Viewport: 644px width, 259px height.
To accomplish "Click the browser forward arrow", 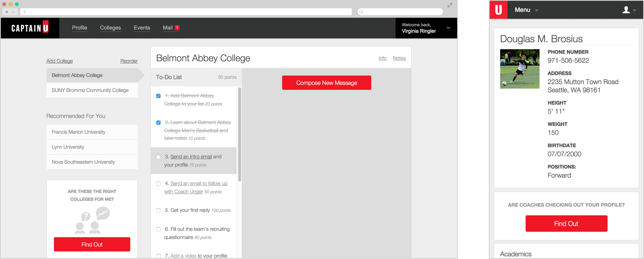I will [13, 12].
